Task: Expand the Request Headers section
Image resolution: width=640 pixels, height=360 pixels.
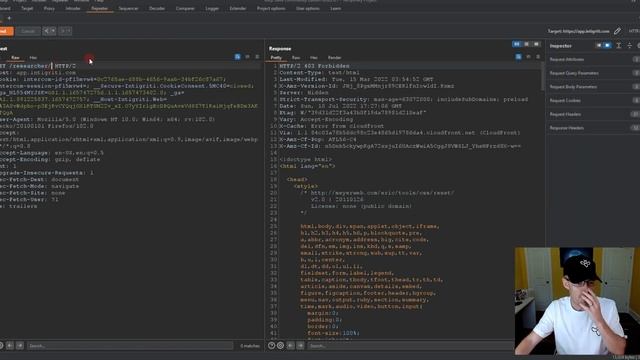Action: pyautogui.click(x=594, y=114)
